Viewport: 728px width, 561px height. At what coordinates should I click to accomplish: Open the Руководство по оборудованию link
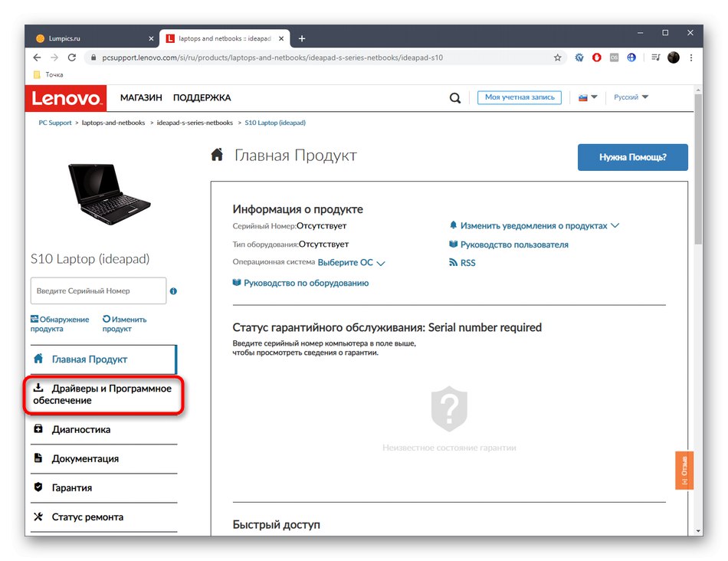pyautogui.click(x=301, y=283)
